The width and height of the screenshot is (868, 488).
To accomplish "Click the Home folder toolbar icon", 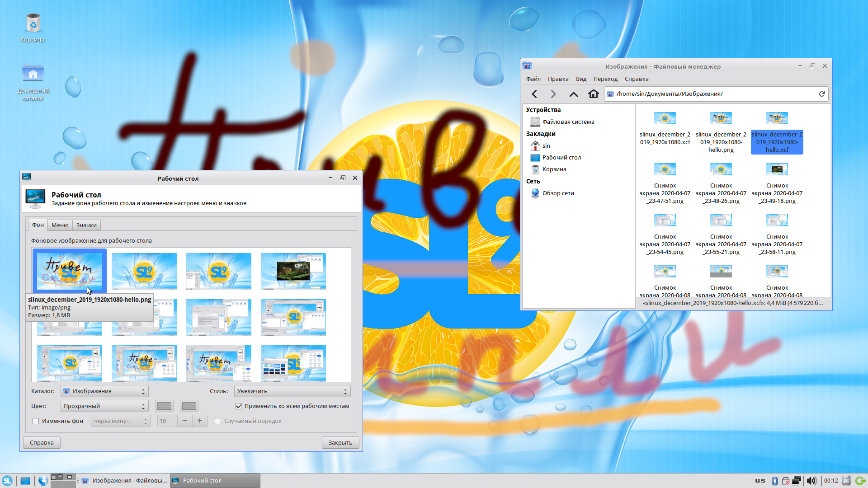I will click(x=593, y=94).
